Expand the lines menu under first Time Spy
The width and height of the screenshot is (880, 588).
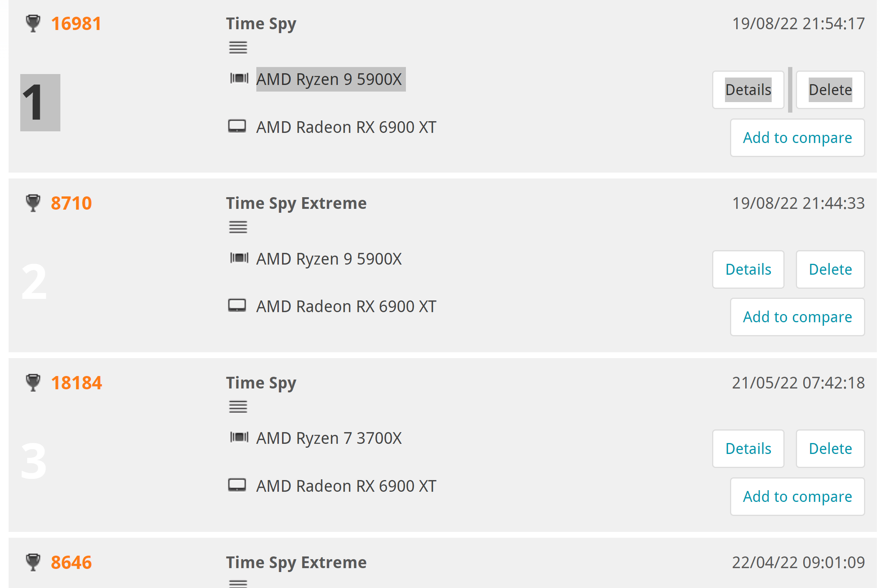tap(238, 48)
